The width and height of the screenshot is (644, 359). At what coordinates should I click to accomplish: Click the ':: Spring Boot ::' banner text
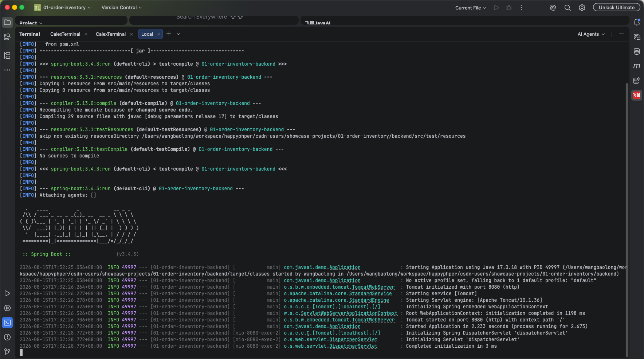point(47,254)
